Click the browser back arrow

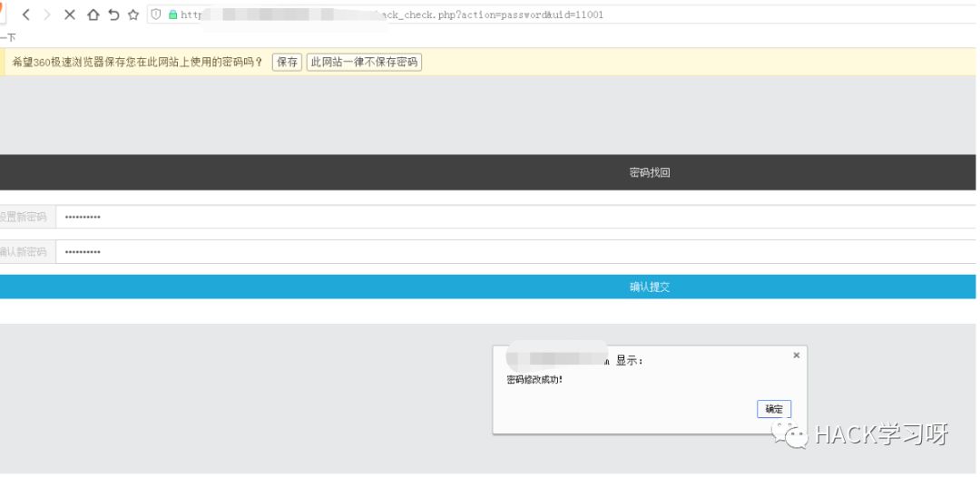(25, 15)
